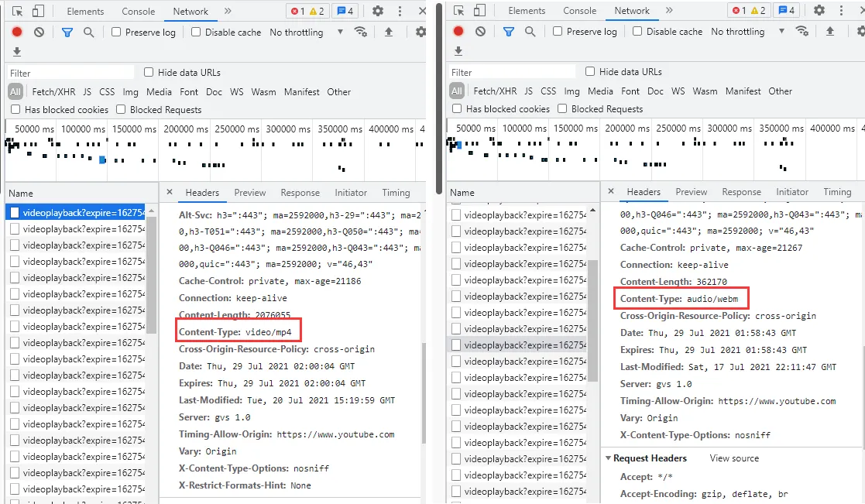The image size is (865, 504).
Task: Collapse Request Headers section in right DevTools
Action: (x=609, y=458)
